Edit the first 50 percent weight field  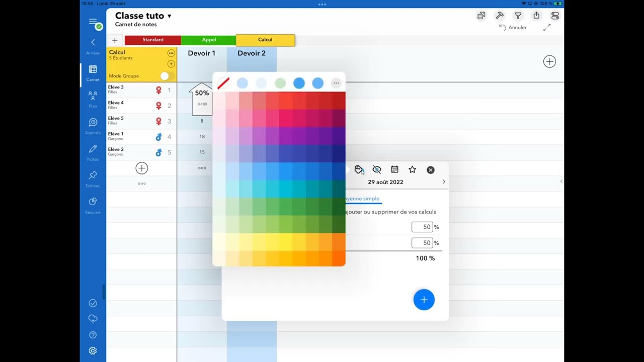[x=422, y=227]
